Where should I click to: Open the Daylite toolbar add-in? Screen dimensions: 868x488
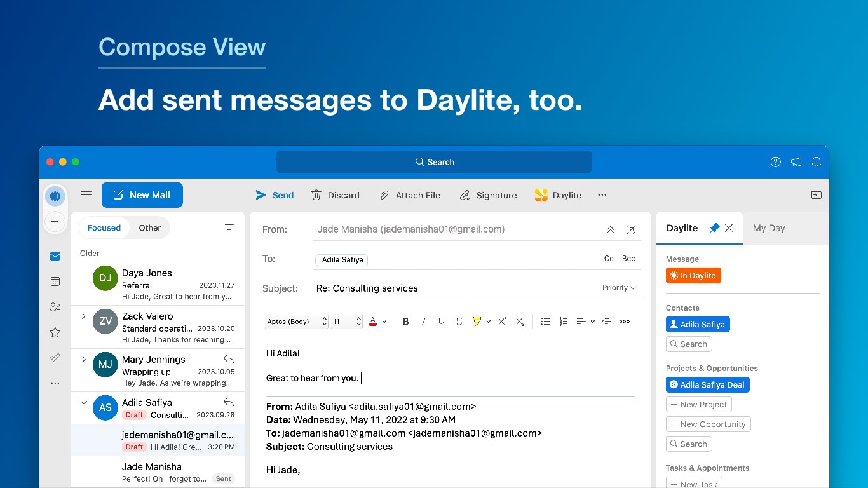click(558, 195)
